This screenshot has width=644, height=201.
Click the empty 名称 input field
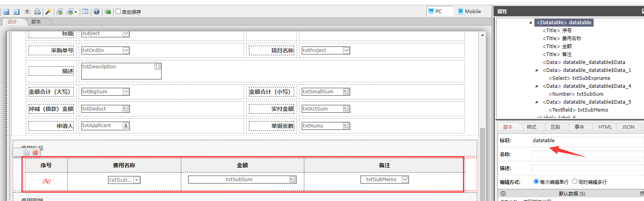point(588,154)
